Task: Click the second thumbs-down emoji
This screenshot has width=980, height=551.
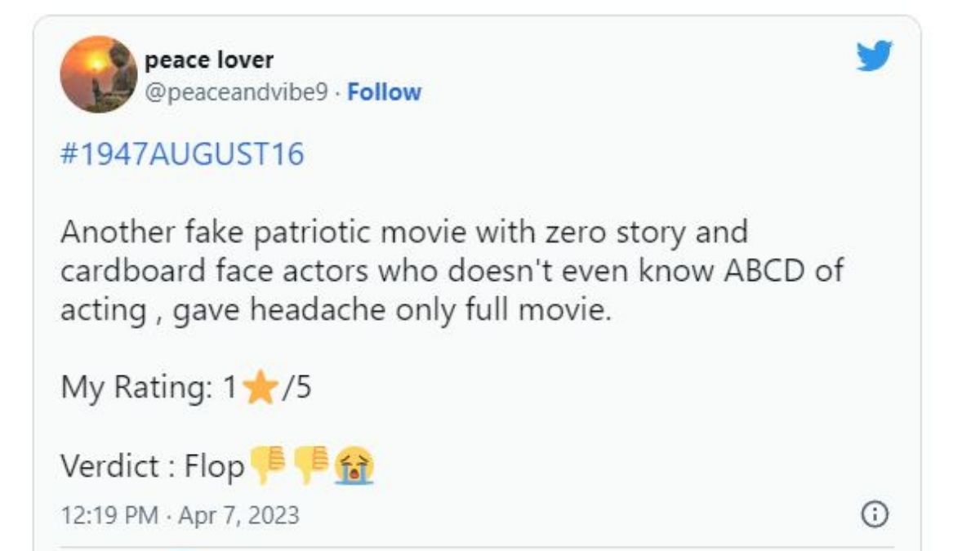Action: [310, 466]
